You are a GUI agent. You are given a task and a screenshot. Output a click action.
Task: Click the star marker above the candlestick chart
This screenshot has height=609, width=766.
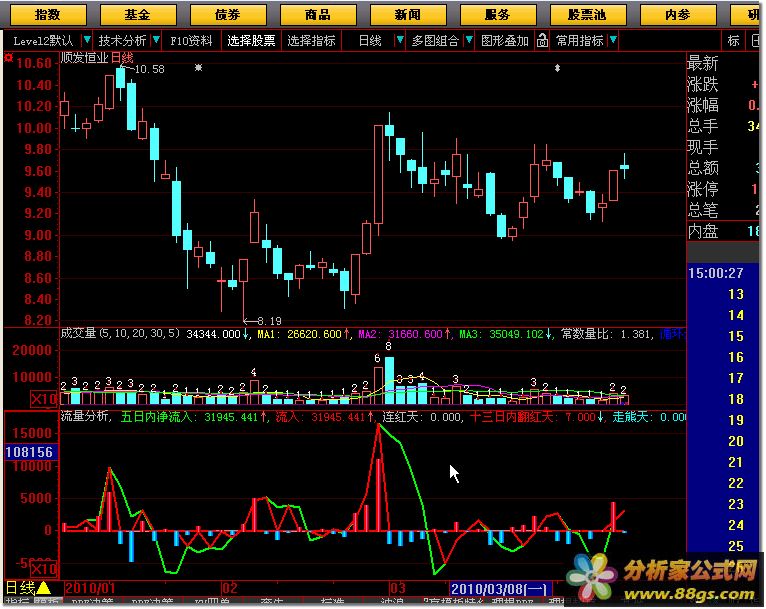tap(198, 67)
